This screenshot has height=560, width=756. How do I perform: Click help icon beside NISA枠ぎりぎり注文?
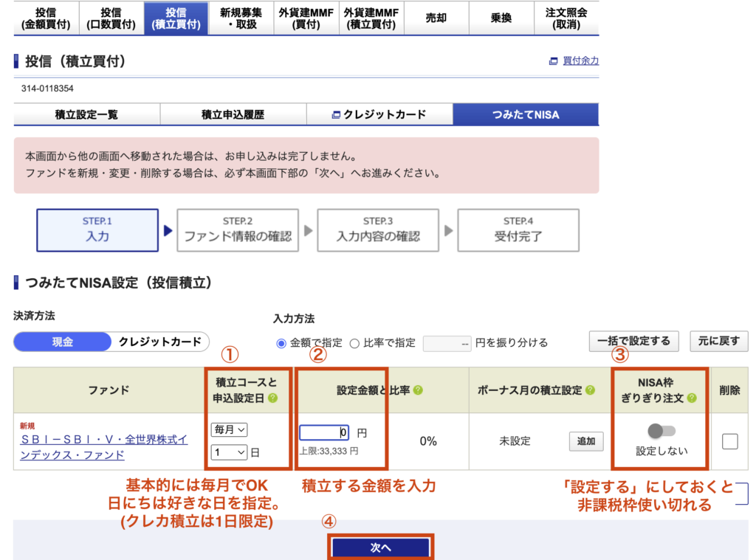coord(691,398)
